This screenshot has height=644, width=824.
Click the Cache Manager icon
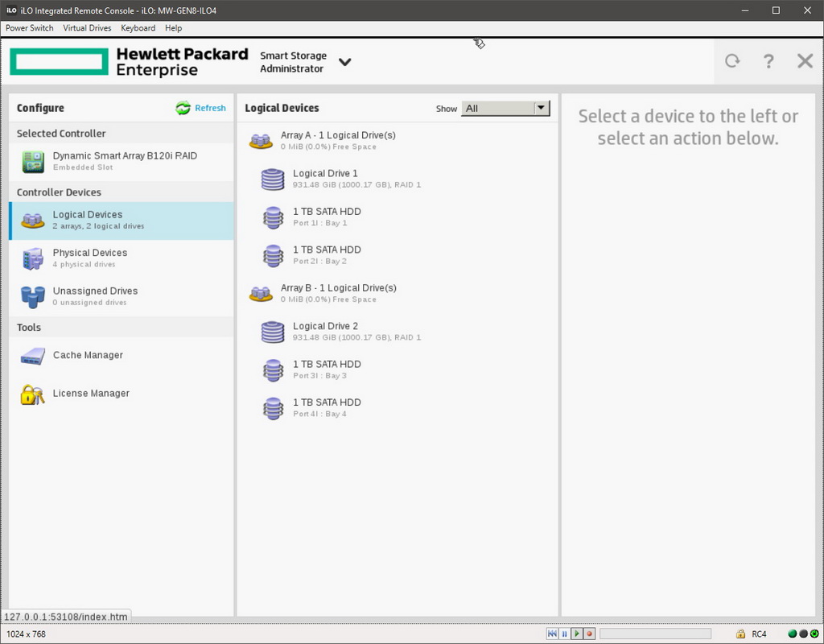click(32, 357)
